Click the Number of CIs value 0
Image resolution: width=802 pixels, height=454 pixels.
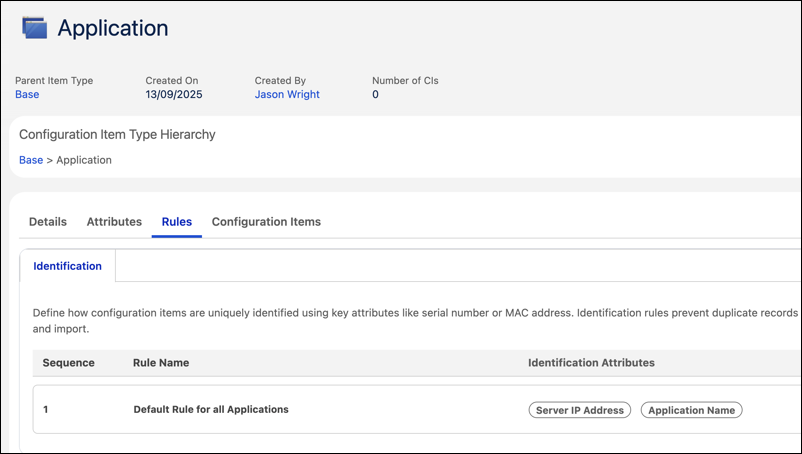click(x=375, y=95)
